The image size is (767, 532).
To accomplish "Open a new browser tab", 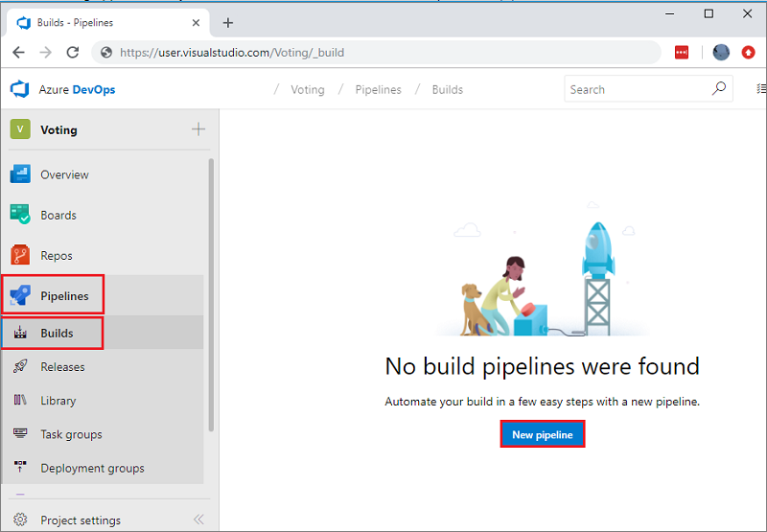I will [x=228, y=22].
